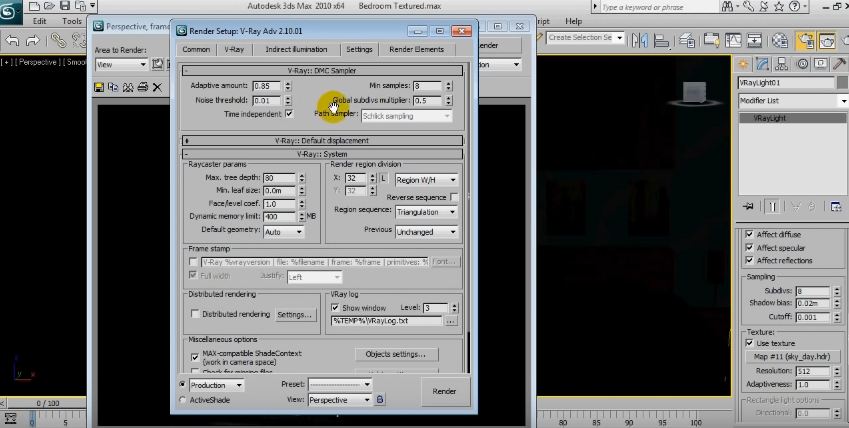The height and width of the screenshot is (428, 849).
Task: Click the Save Image icon in frame buffer window
Action: [99, 87]
